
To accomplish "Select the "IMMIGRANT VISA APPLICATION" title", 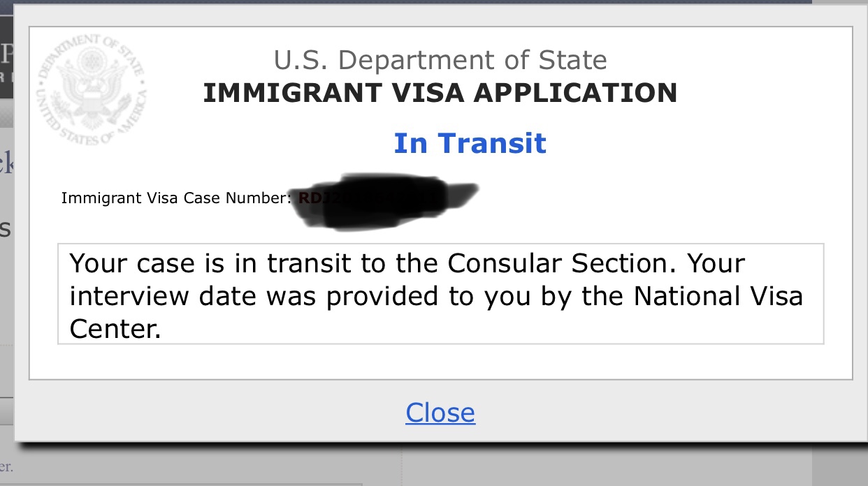I will pos(440,93).
